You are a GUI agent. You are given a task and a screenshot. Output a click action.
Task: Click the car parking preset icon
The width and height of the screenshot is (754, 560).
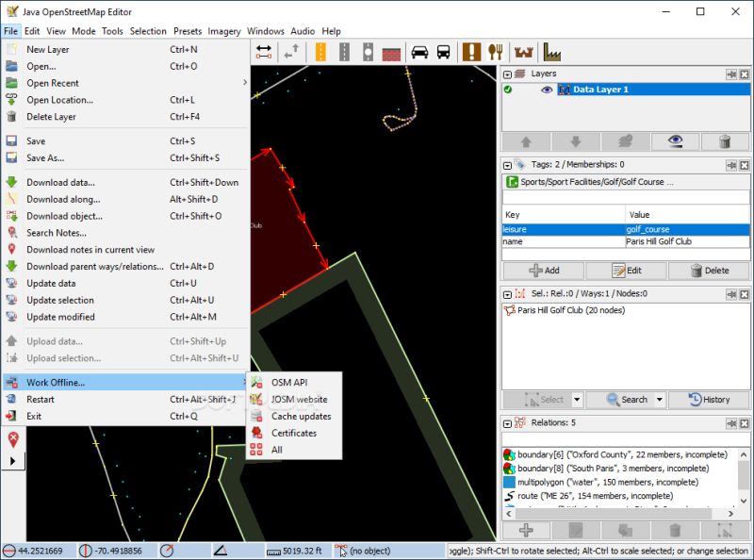coord(418,52)
